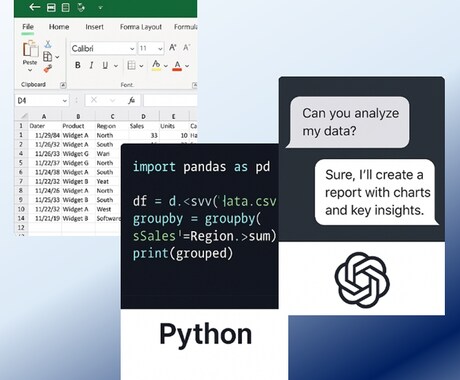460x380 pixels.
Task: Click the Sales value cell '33'
Action: (143, 135)
